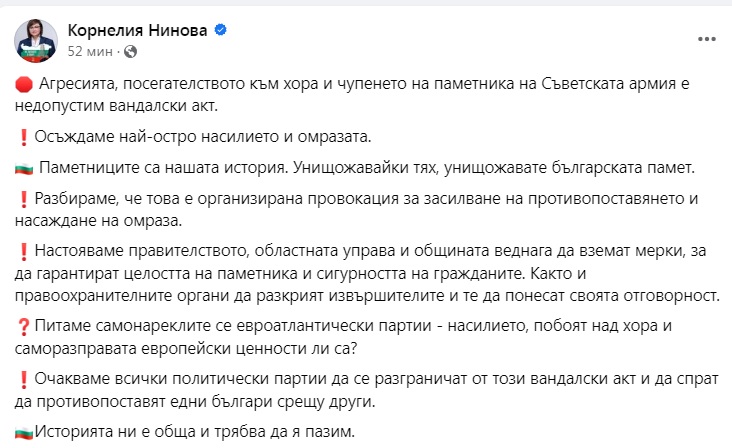This screenshot has width=732, height=448.
Task: Click the Bulgarian flag before "Историята"
Action: (x=25, y=433)
